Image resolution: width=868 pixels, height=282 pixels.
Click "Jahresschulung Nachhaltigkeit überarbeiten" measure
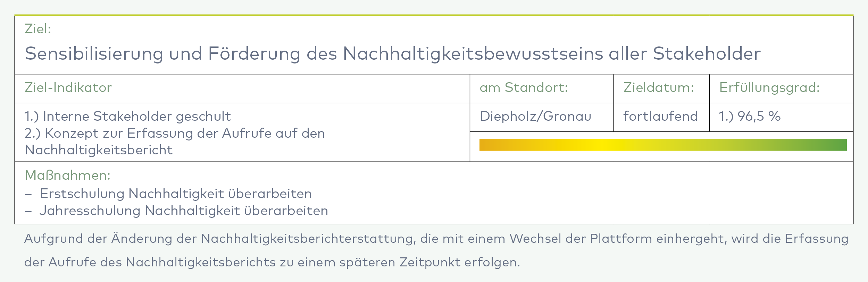[184, 211]
